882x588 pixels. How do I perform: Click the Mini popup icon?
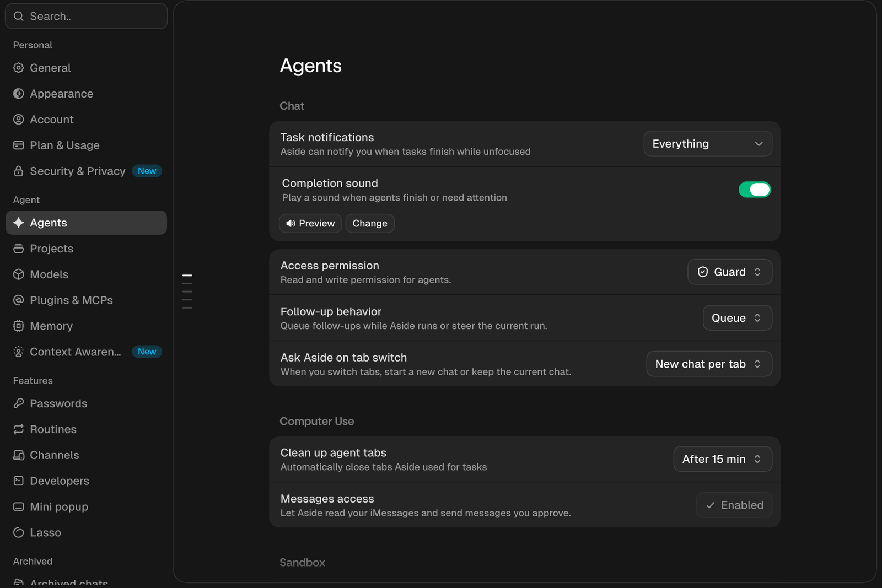19,507
